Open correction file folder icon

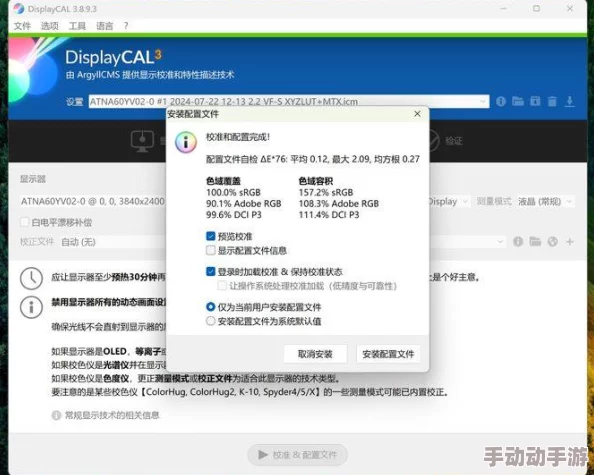(x=535, y=241)
